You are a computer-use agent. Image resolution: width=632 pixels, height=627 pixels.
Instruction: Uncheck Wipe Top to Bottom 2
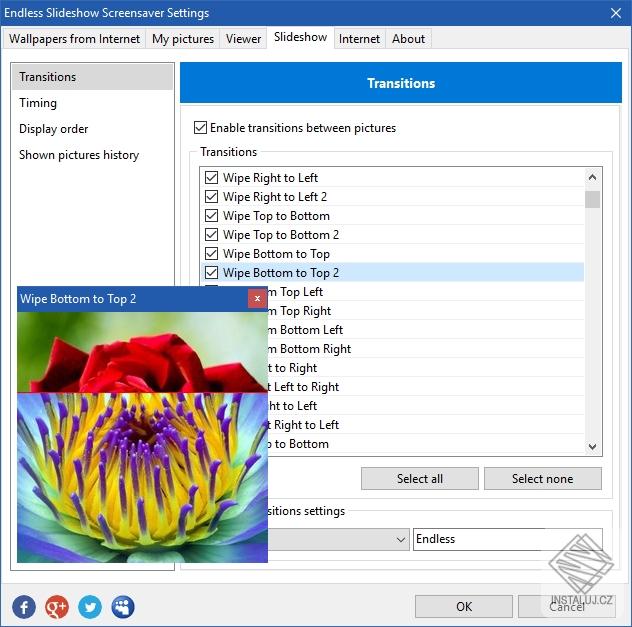pos(211,234)
